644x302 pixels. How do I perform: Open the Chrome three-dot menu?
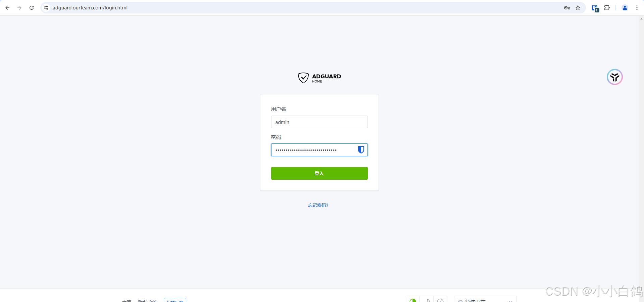[637, 8]
